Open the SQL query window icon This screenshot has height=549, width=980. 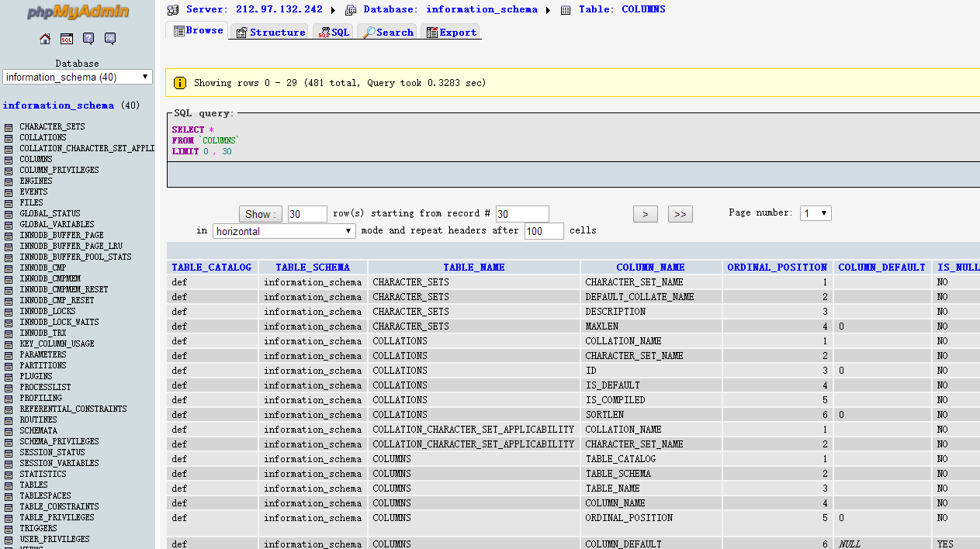pos(67,39)
